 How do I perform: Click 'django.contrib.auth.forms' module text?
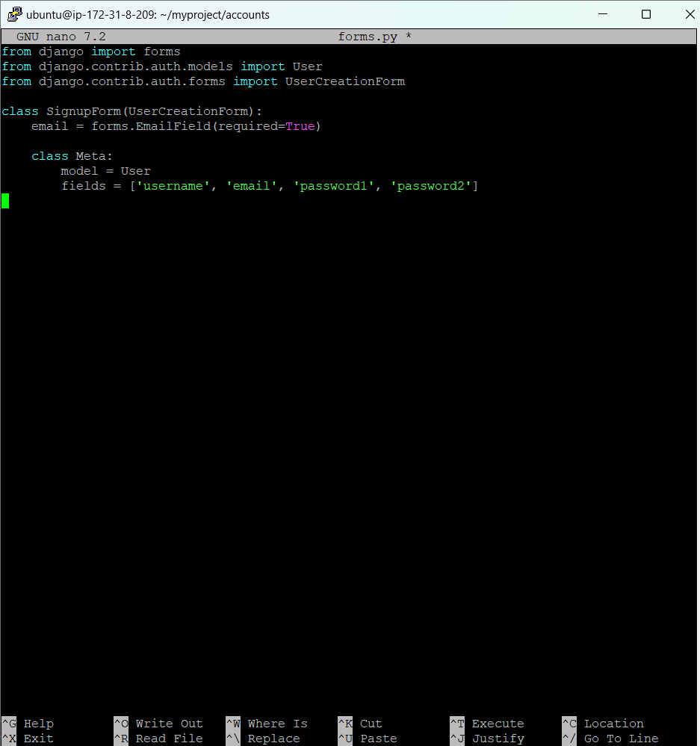click(x=131, y=81)
